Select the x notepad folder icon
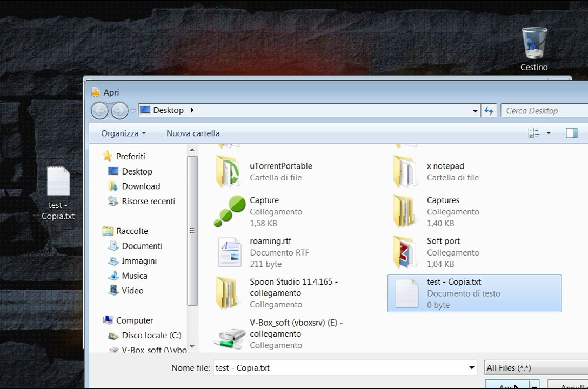Image resolution: width=588 pixels, height=389 pixels. pyautogui.click(x=405, y=172)
